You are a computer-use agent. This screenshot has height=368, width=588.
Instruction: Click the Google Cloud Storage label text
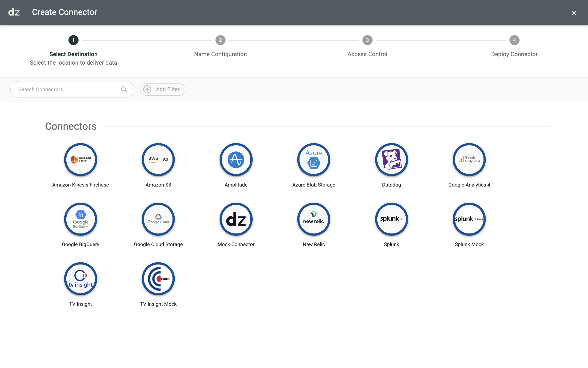point(158,244)
